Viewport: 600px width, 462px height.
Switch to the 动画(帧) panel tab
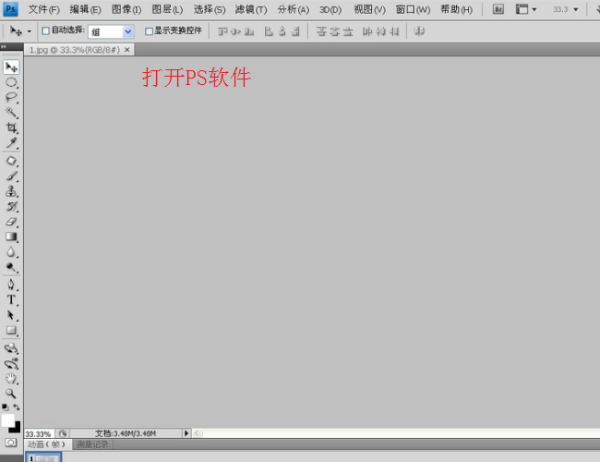click(x=47, y=444)
